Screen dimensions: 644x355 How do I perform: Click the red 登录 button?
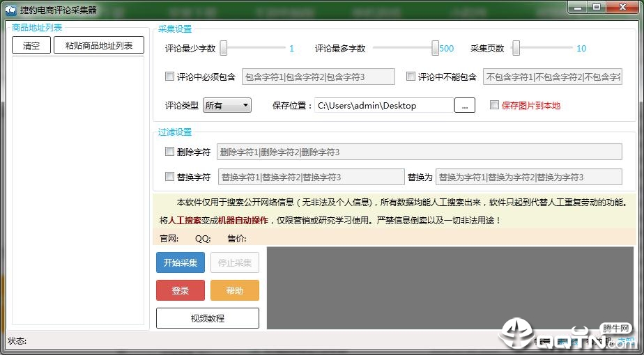(x=181, y=290)
